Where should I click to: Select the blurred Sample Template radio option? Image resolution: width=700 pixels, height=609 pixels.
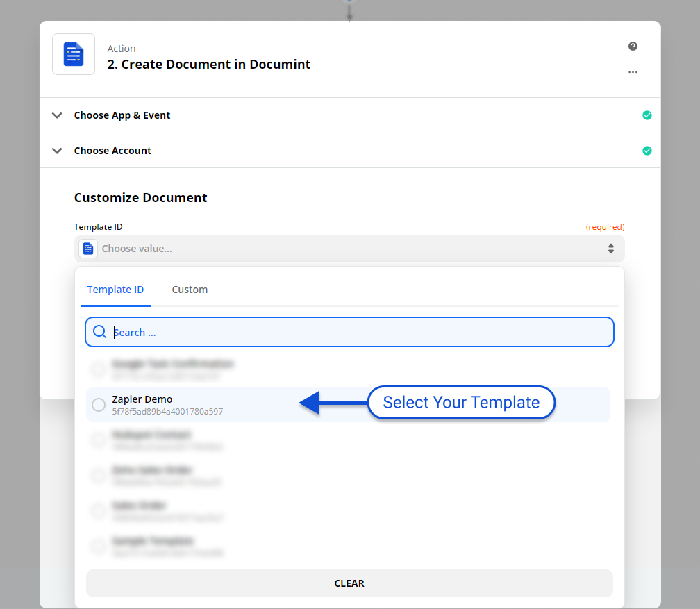[99, 547]
